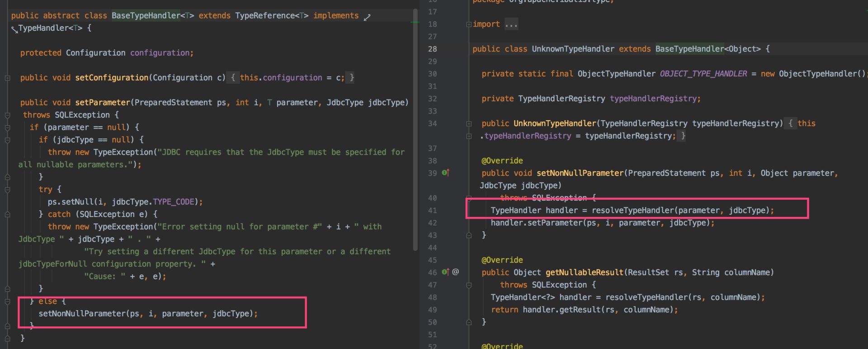Click soft-wrap arrow after 'implements' keyword
The image size is (868, 349).
(x=367, y=17)
